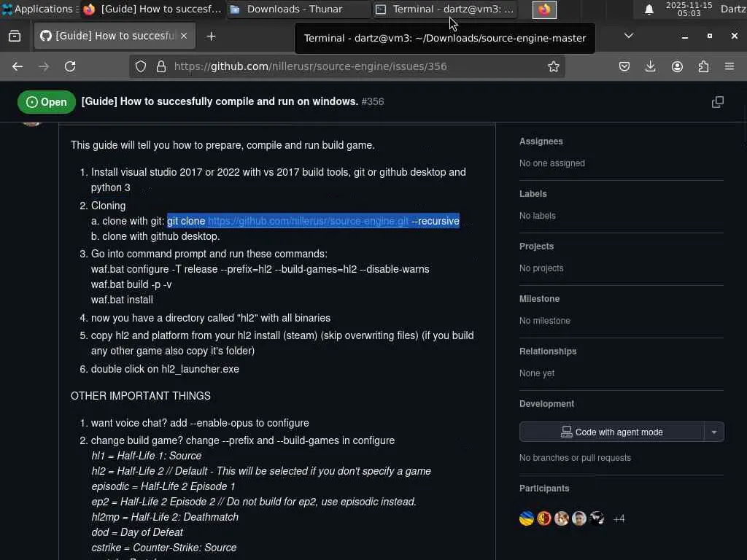Click the line 'cstrike = Counter-Strike: Source'
Image resolution: width=747 pixels, height=560 pixels.
164,548
